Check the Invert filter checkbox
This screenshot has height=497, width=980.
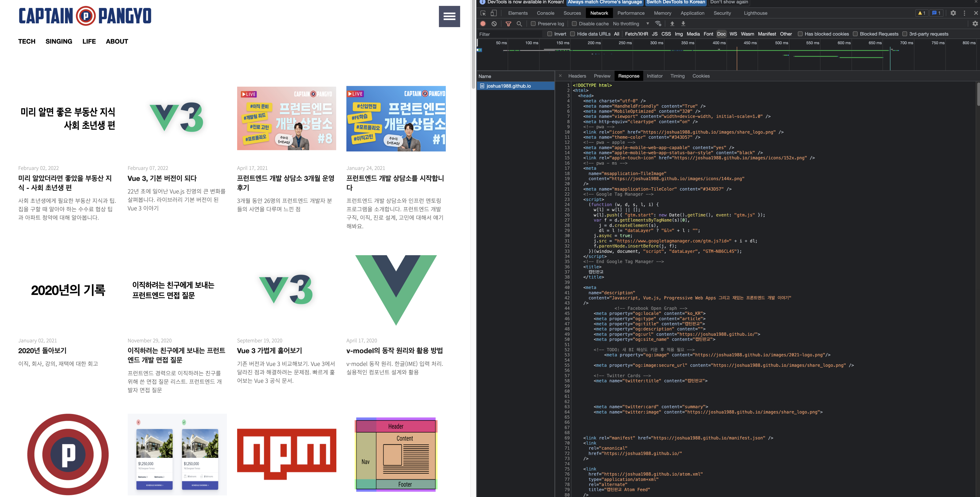550,34
